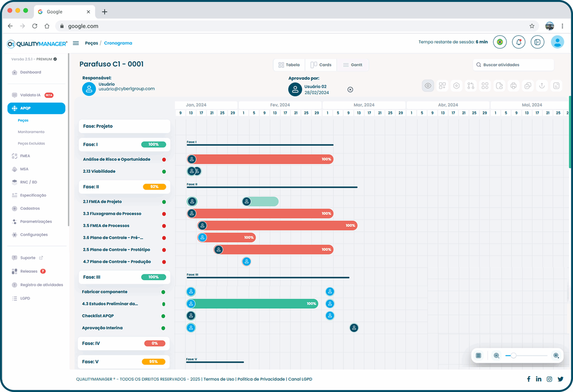573x392 pixels.
Task: Click the upload/export arrow icon
Action: pyautogui.click(x=542, y=86)
